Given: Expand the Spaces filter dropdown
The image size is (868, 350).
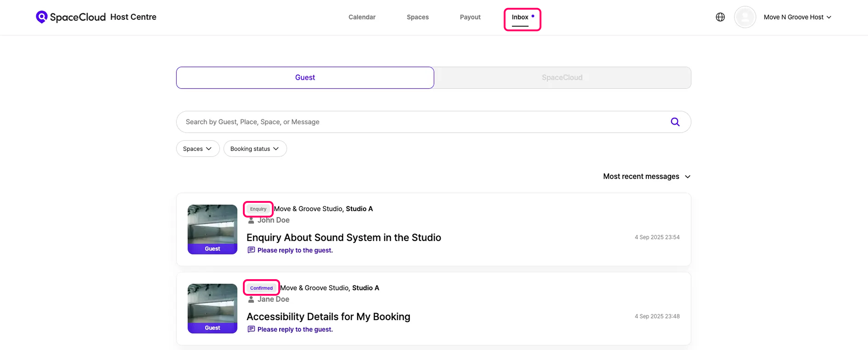Looking at the screenshot, I should [197, 149].
